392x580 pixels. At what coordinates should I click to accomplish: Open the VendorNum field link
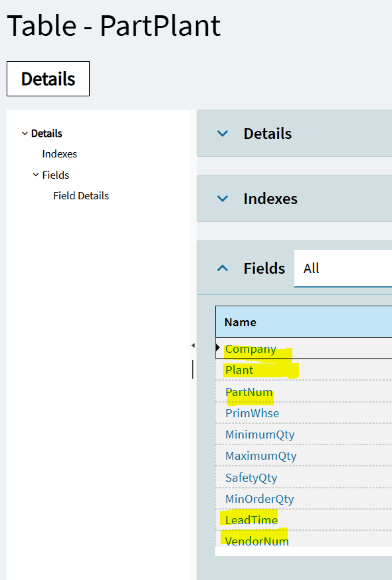point(257,541)
